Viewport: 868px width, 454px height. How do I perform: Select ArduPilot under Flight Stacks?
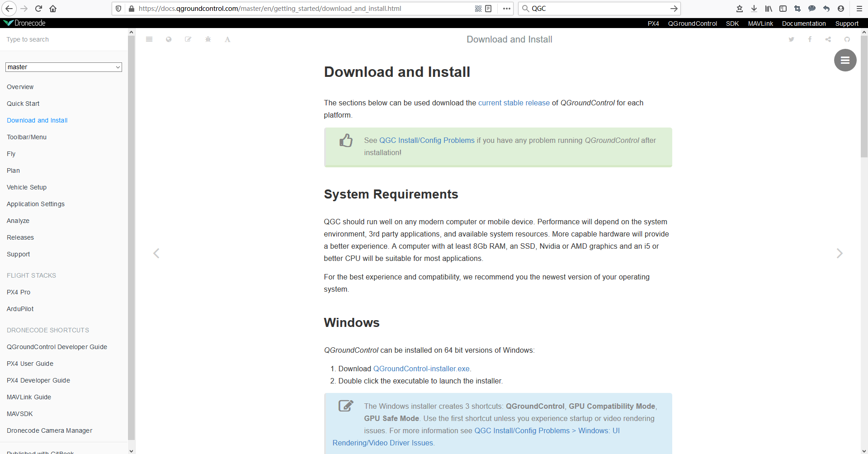click(x=20, y=309)
